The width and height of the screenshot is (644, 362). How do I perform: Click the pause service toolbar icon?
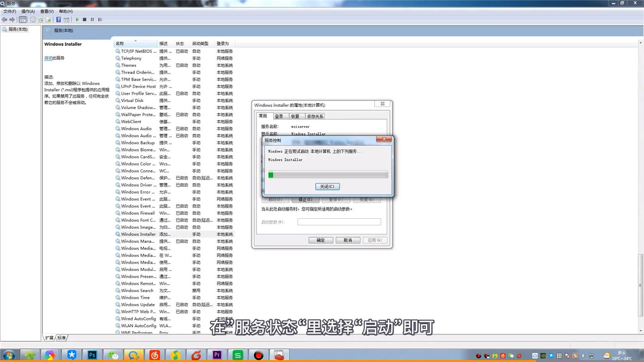click(92, 20)
